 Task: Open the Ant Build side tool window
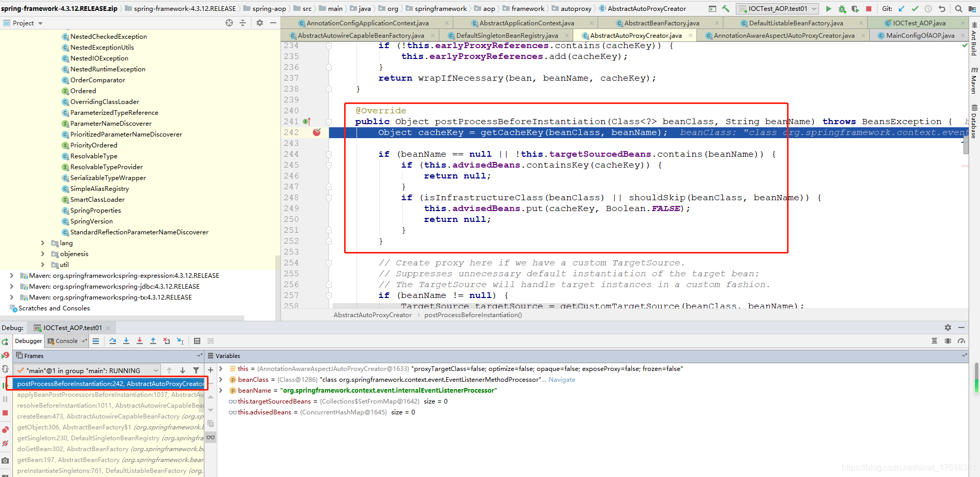(974, 40)
